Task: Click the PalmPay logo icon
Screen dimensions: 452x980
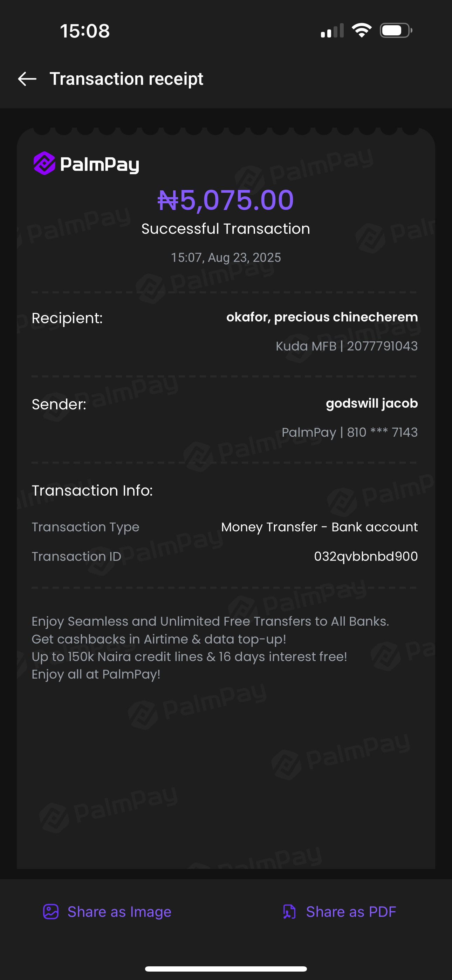Action: click(x=44, y=164)
